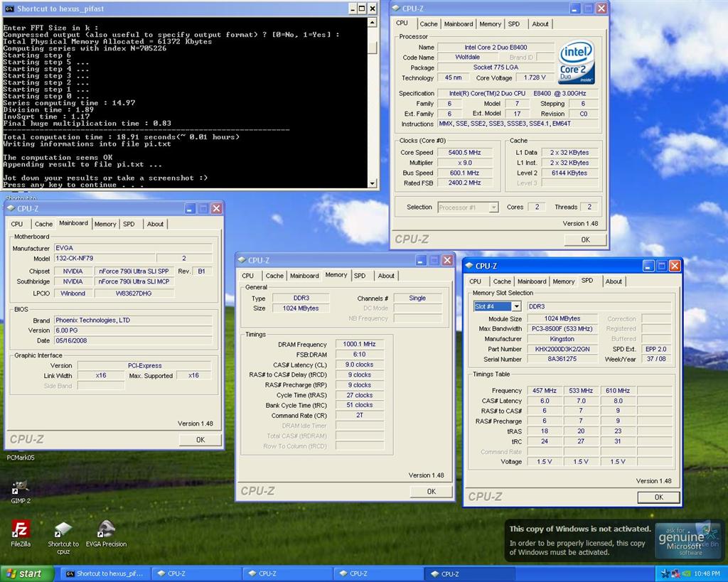Select Memory tab in Mainboard window

[105, 224]
